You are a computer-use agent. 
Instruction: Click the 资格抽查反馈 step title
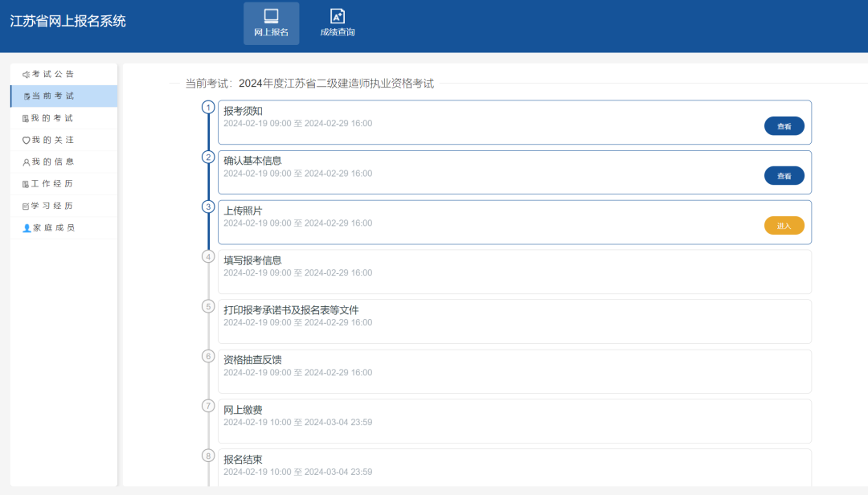click(252, 360)
